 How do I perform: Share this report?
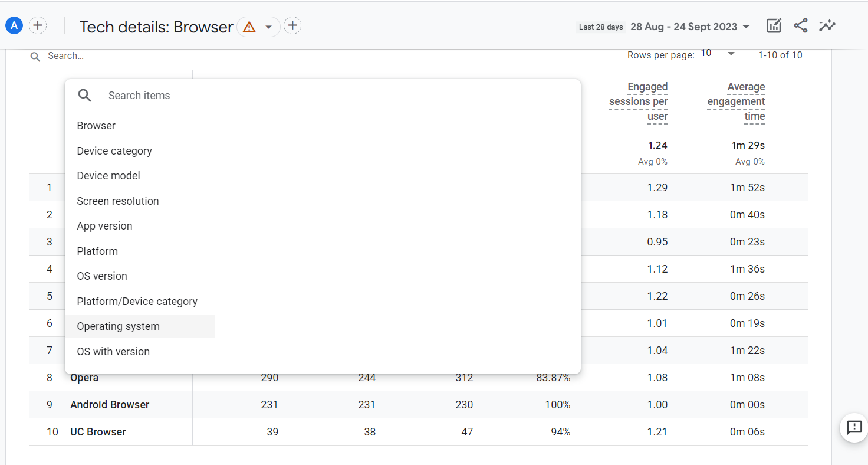click(800, 25)
